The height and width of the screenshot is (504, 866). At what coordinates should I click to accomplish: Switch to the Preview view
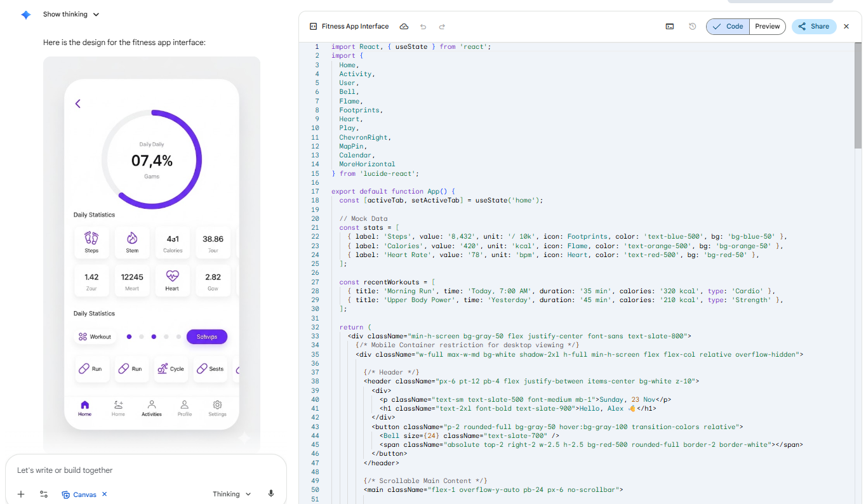767,27
